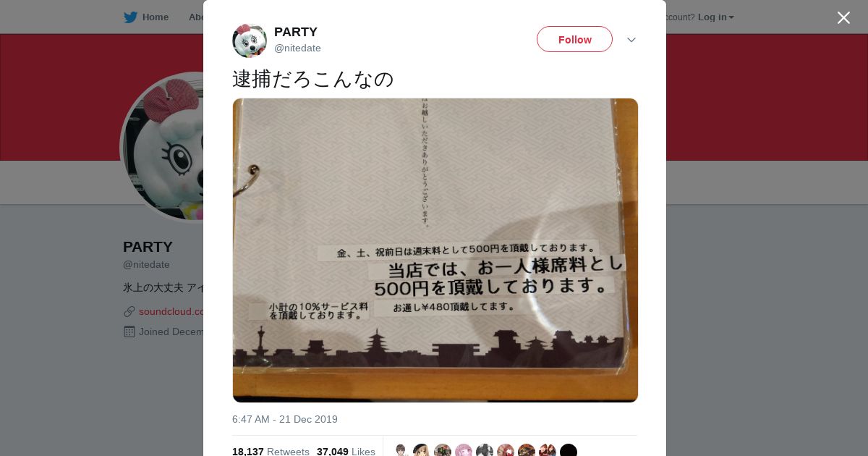Close the tweet overlay with the X
The height and width of the screenshot is (456, 868).
843,17
